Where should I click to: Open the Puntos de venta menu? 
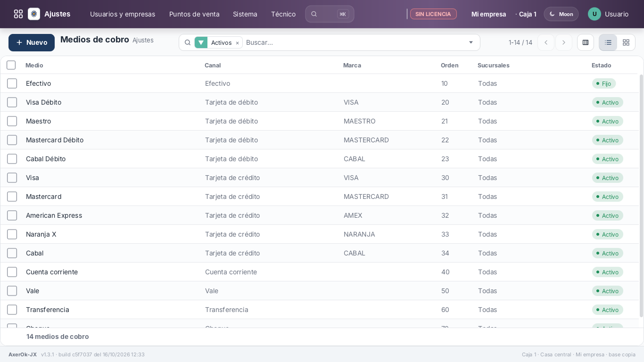pos(194,14)
